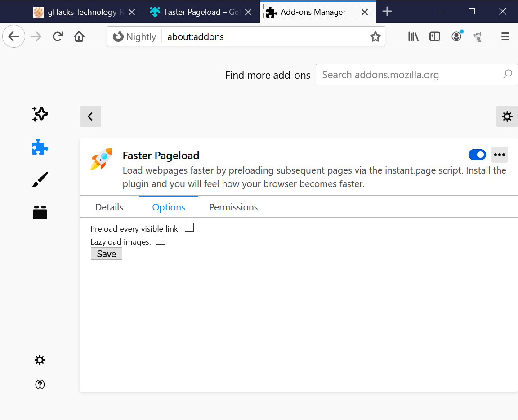Screen dimensions: 518x420
Task: Open Tools for all add-ons menu
Action: [x=507, y=116]
